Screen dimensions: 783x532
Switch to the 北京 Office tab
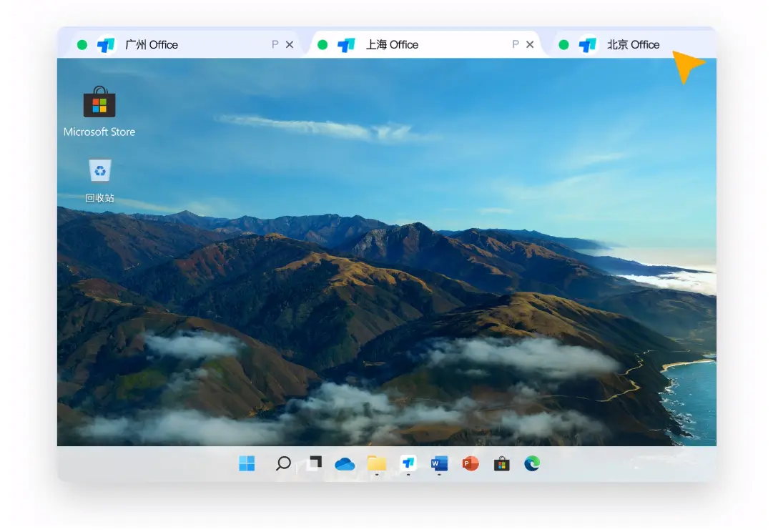tap(633, 44)
